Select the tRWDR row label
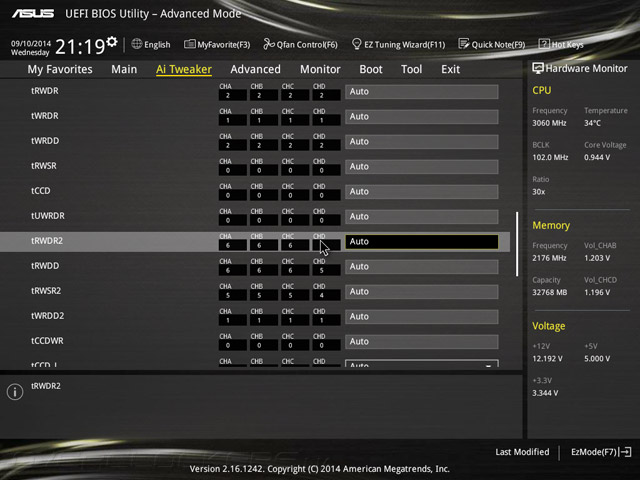This screenshot has height=480, width=640. click(44, 91)
